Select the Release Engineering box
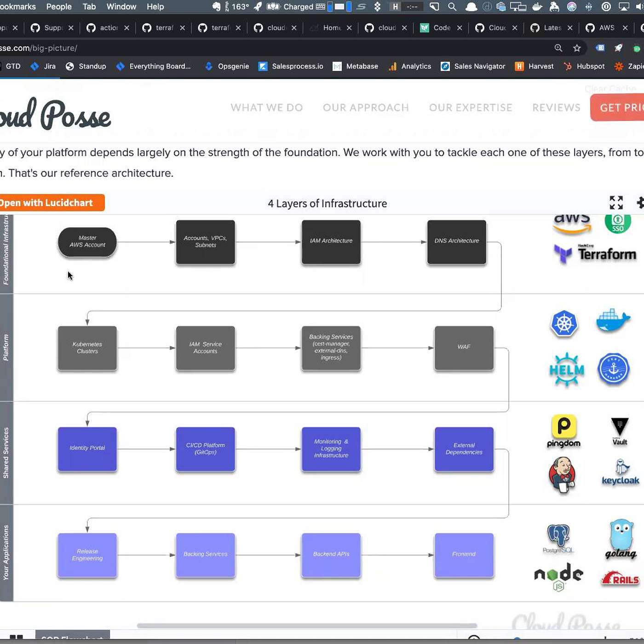Image resolution: width=644 pixels, height=644 pixels. pyautogui.click(x=87, y=555)
